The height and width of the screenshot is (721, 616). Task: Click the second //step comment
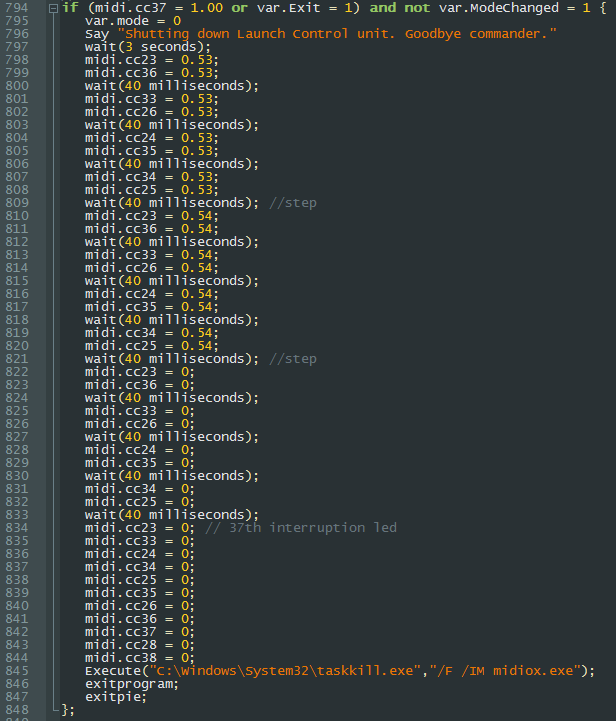click(x=293, y=359)
